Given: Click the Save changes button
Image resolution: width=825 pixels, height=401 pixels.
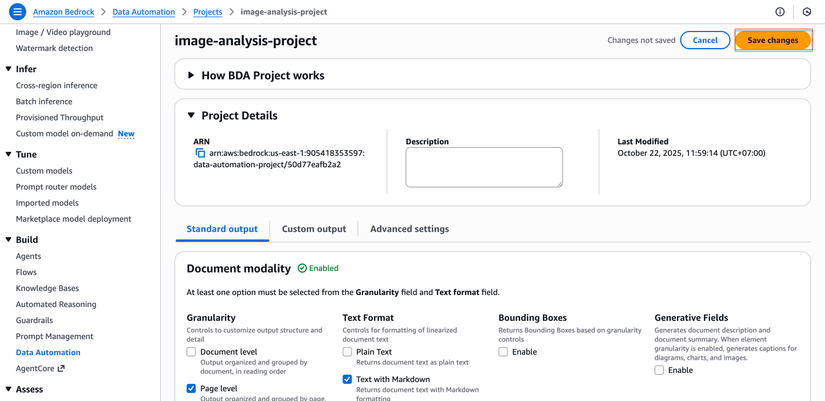Looking at the screenshot, I should [772, 40].
